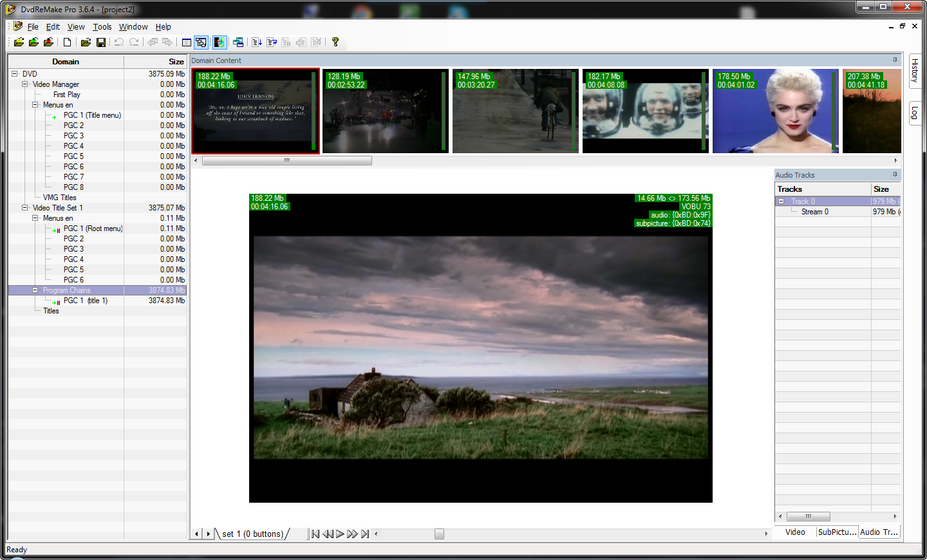
Task: Click the navigate forward toolbar arrow icon
Action: 167,42
